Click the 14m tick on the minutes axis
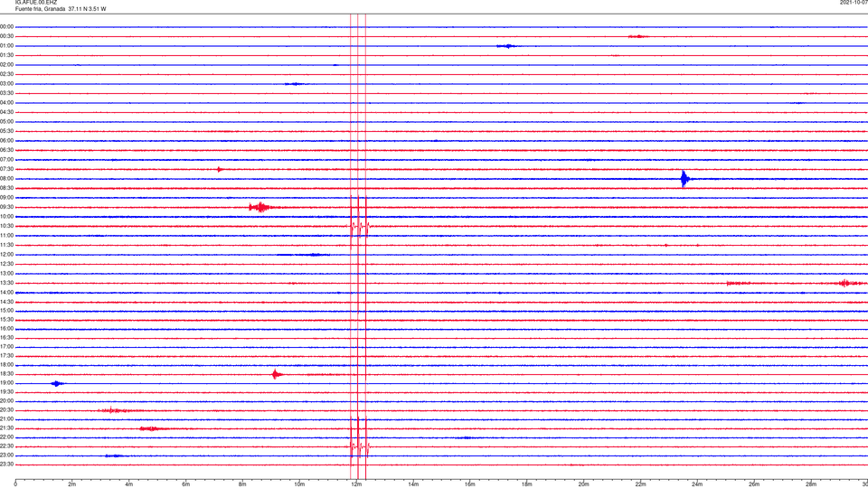This screenshot has height=488, width=868. click(413, 484)
